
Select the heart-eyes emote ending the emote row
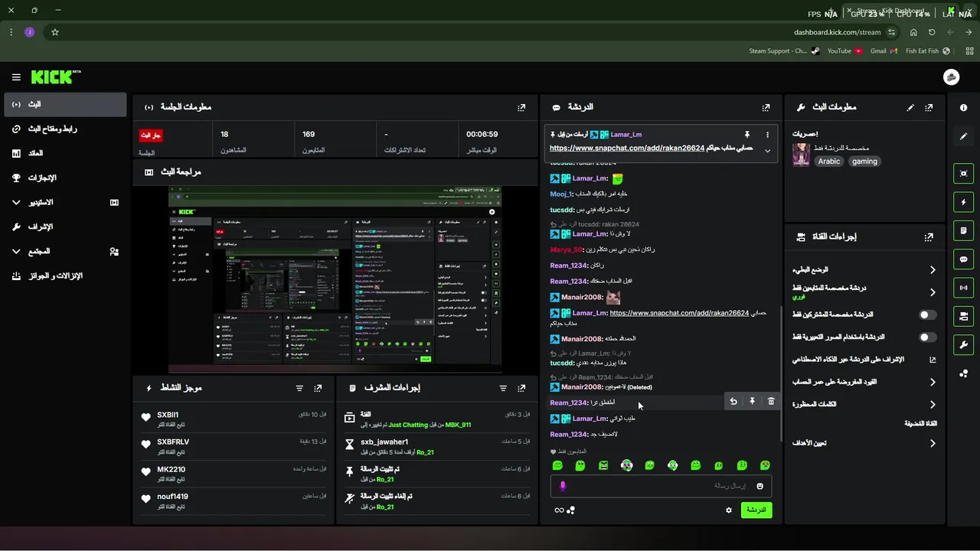pyautogui.click(x=765, y=465)
